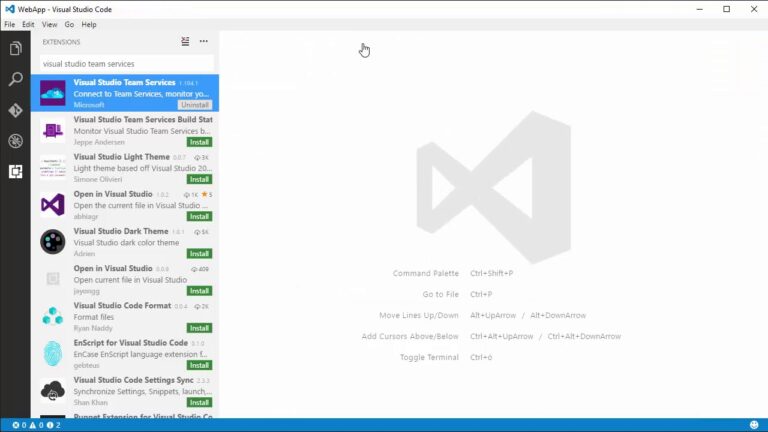Install Open in Visual Studio by abhiagr
This screenshot has height=432, width=768.
click(x=199, y=216)
